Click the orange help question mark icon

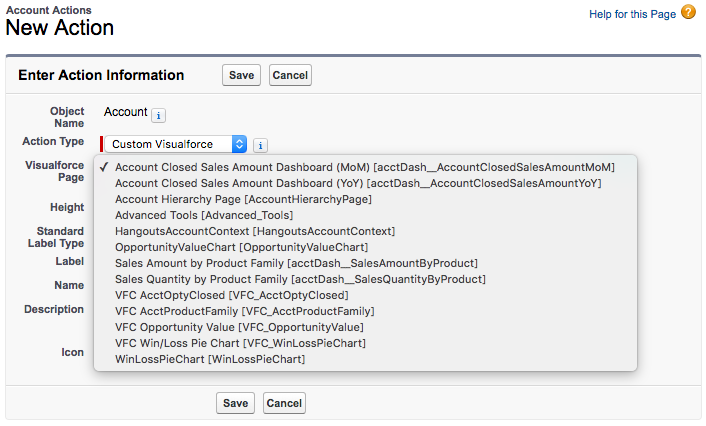(688, 12)
